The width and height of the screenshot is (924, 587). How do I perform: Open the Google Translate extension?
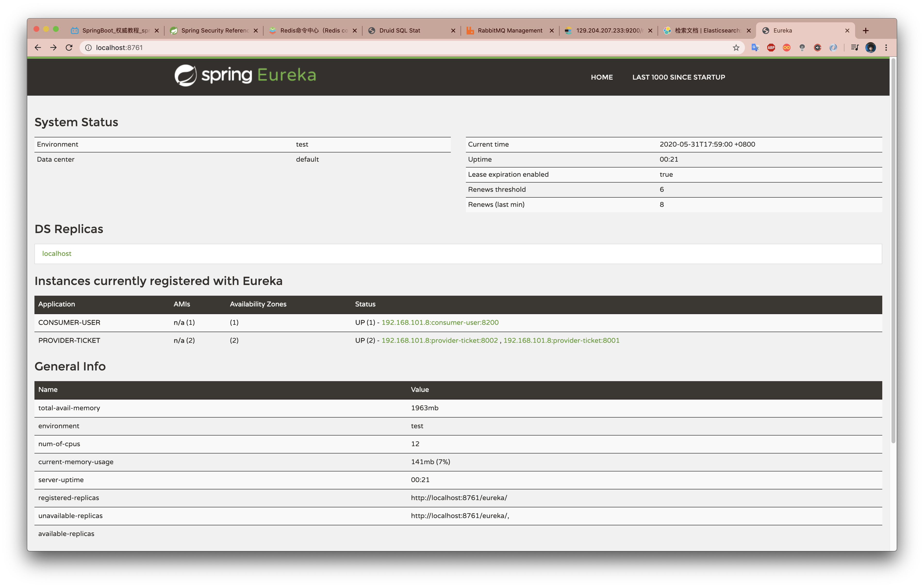coord(755,48)
